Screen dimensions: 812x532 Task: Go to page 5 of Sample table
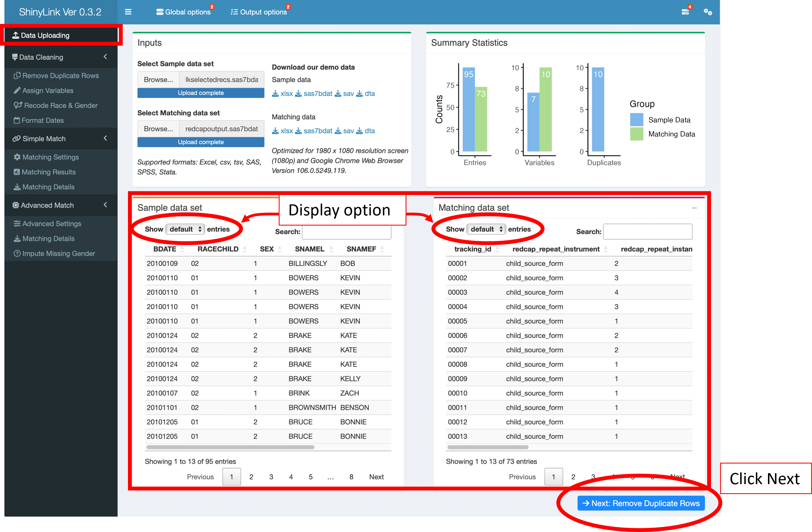[x=311, y=477]
